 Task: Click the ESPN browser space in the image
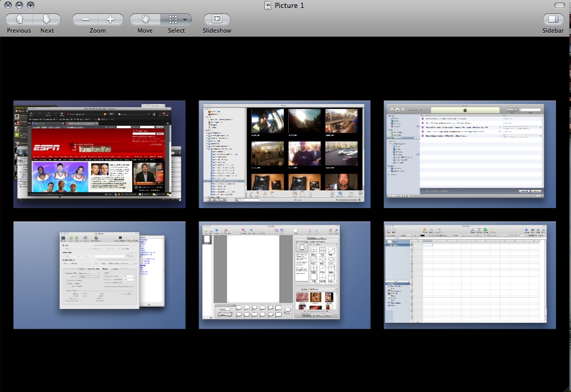[x=100, y=154]
